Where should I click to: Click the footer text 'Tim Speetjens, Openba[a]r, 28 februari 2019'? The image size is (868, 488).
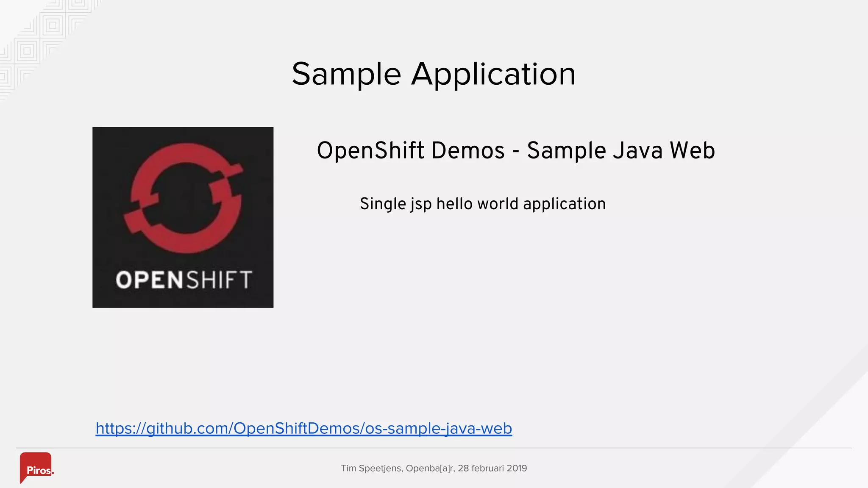(x=434, y=468)
